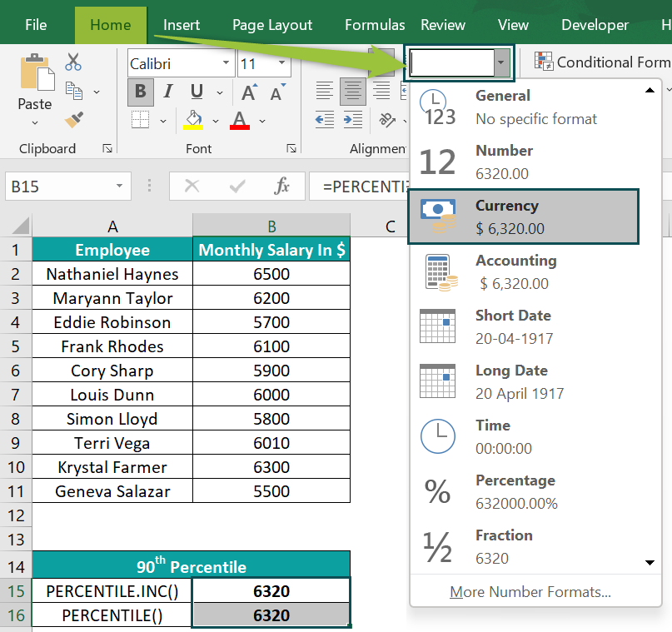
Task: Expand Name Box B15 dropdown
Action: tap(119, 186)
